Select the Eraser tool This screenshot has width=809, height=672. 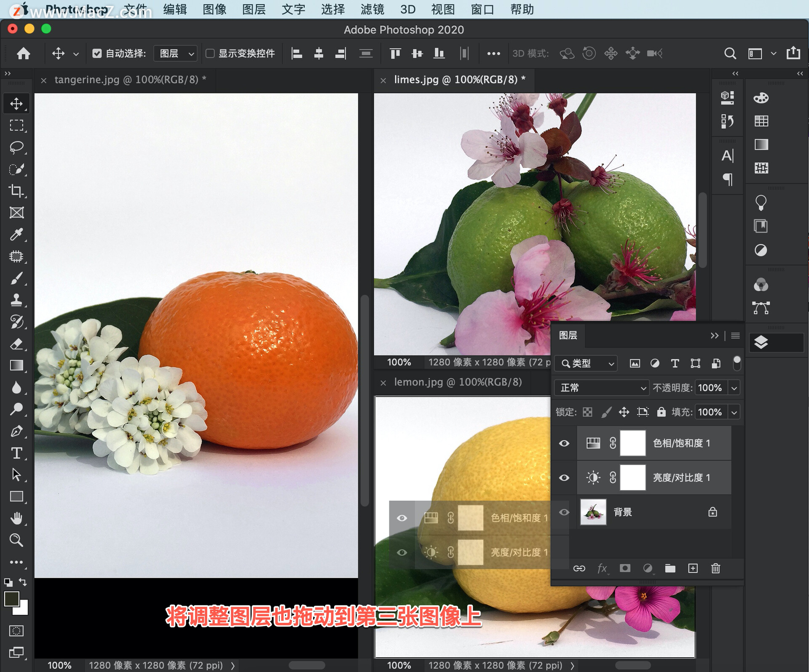pos(16,344)
